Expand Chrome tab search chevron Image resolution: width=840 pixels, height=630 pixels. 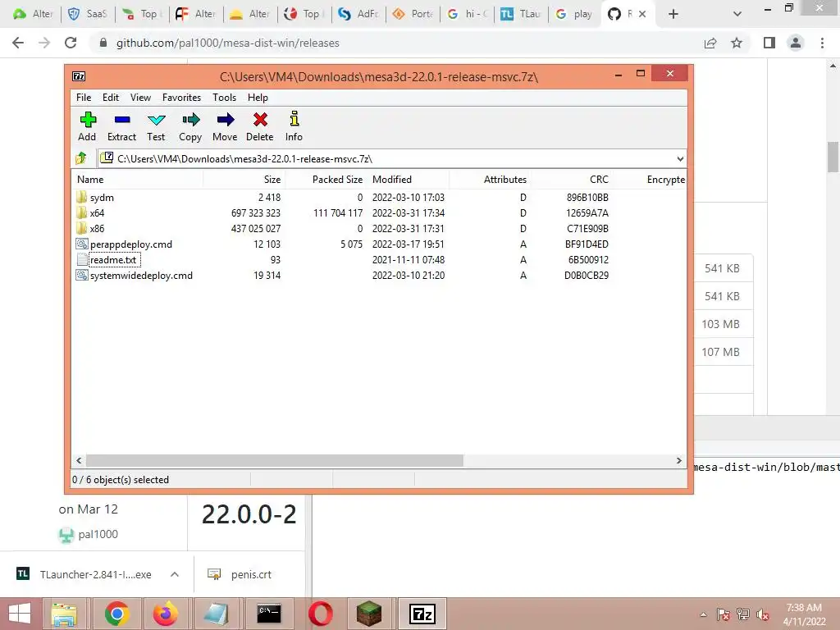pyautogui.click(x=737, y=14)
